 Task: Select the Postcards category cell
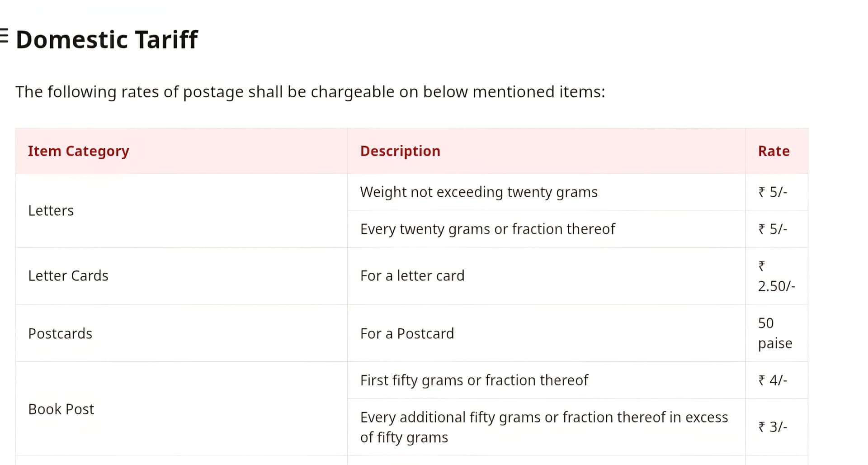(60, 334)
